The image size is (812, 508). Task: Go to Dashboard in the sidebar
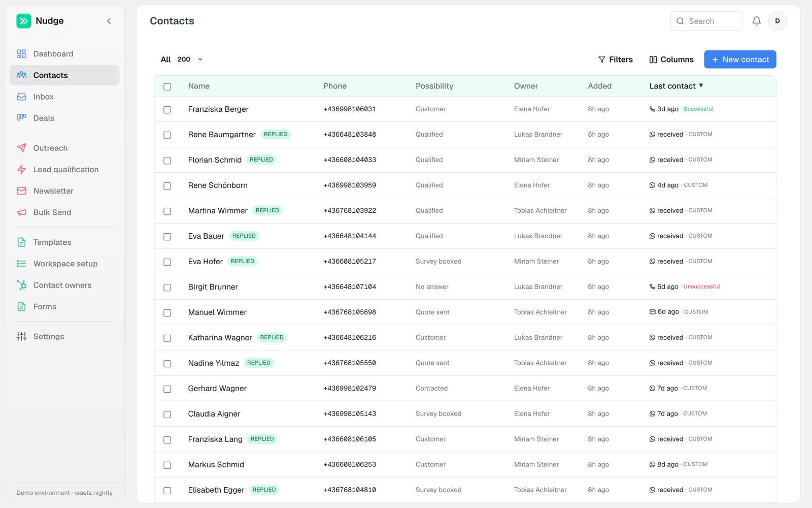(64, 54)
